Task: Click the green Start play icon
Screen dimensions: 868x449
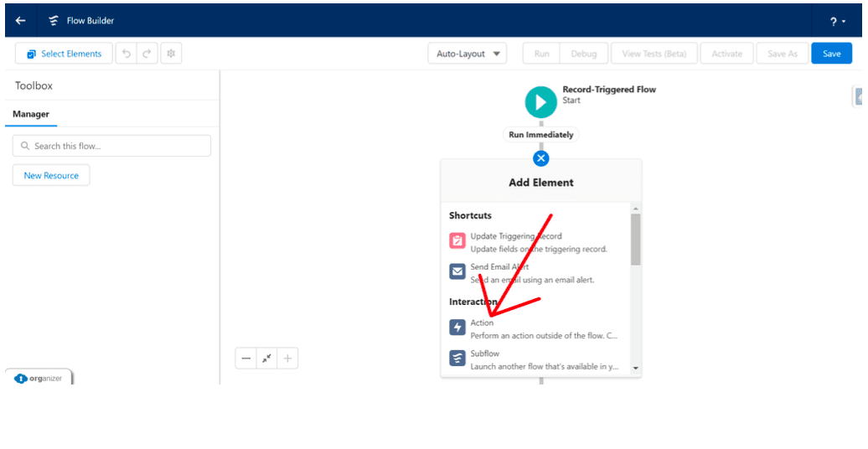Action: (x=540, y=102)
